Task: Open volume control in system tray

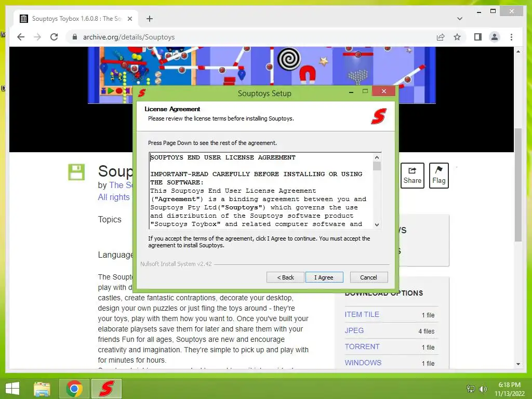Action: coord(483,389)
